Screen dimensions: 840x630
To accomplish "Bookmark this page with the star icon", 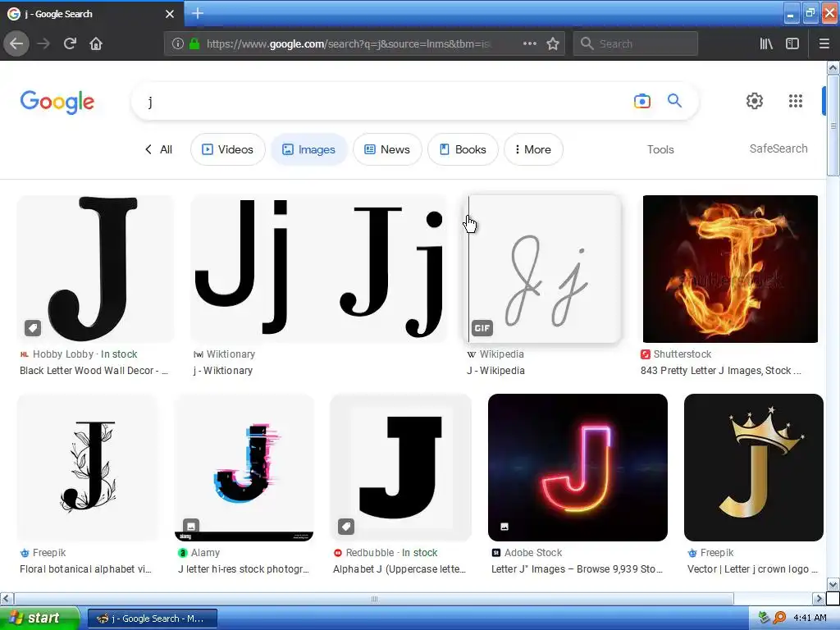I will click(553, 43).
